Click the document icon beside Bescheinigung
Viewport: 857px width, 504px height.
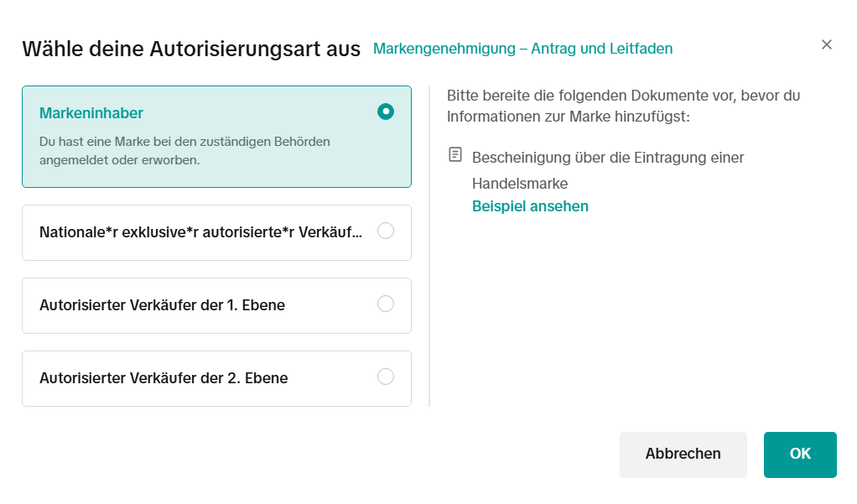454,154
